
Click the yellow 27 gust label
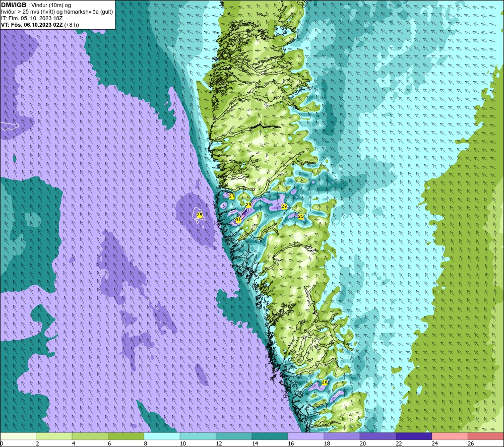tap(231, 196)
